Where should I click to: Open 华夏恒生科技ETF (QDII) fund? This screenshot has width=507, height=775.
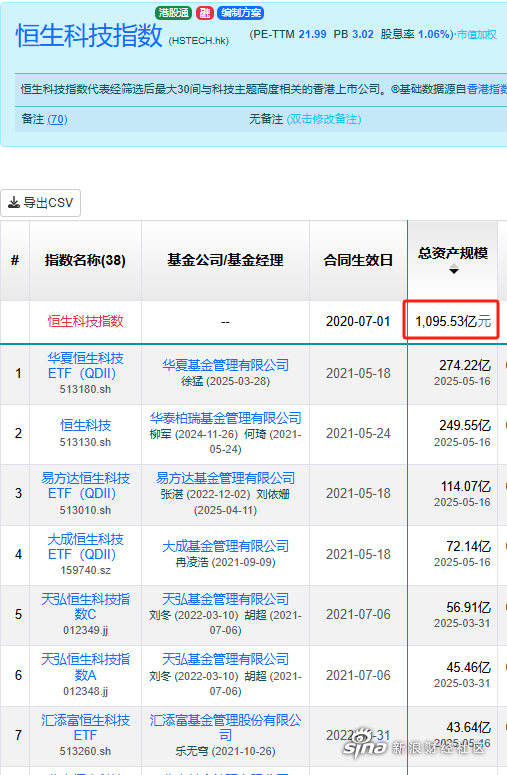(x=85, y=366)
